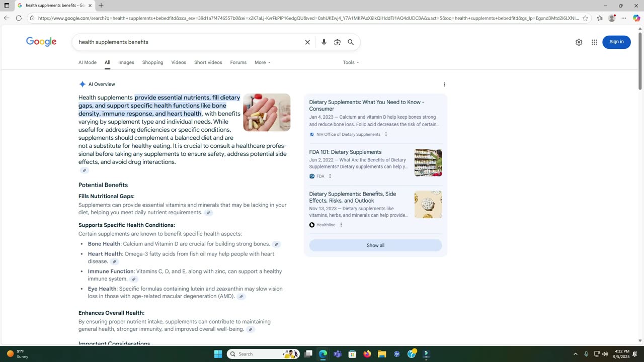Image resolution: width=644 pixels, height=362 pixels.
Task: Click into the Google search box
Action: coord(189,42)
